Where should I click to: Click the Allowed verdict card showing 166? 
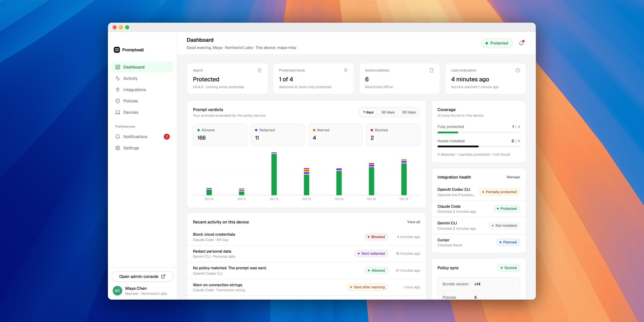tap(220, 135)
